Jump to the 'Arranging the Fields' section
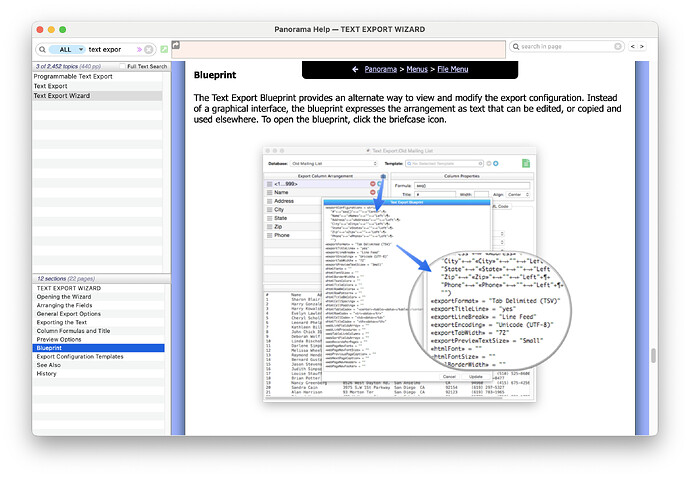Screen dimensions: 689x478 click(x=98, y=305)
